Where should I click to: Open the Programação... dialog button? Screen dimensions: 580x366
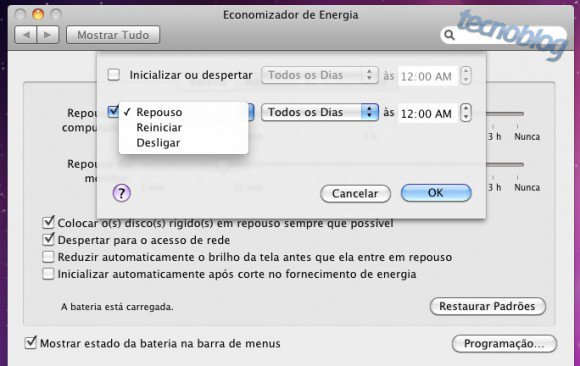click(504, 344)
